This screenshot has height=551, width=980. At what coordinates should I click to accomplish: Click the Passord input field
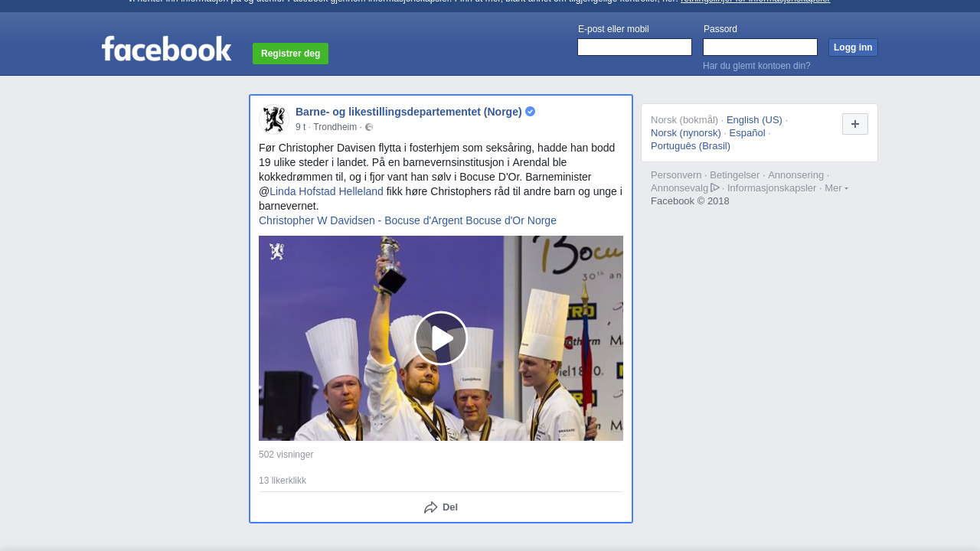(759, 47)
